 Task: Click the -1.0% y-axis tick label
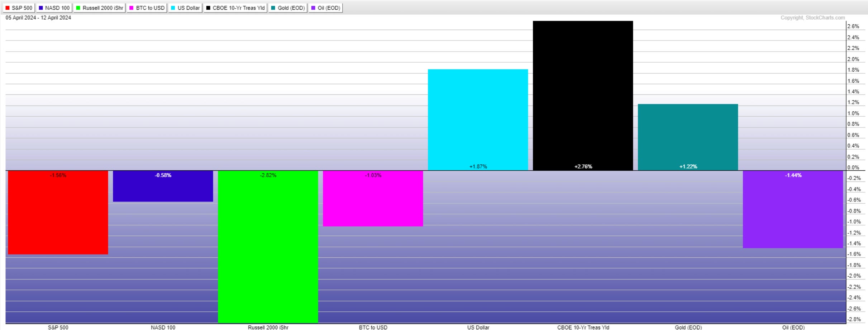[853, 222]
